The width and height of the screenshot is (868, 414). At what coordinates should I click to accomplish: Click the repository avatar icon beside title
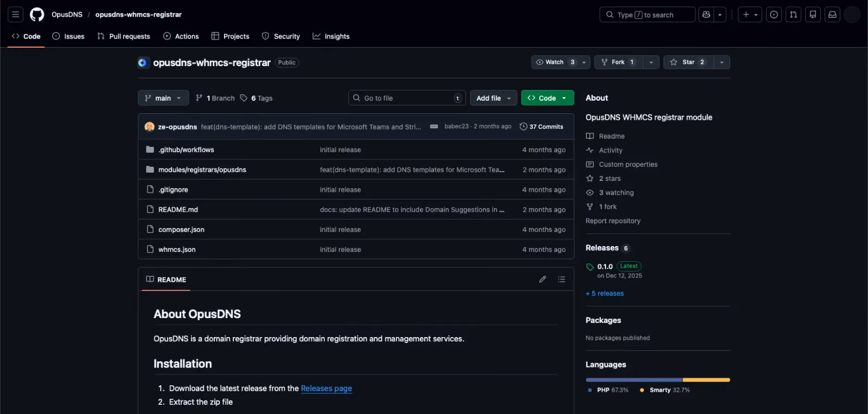(x=143, y=63)
